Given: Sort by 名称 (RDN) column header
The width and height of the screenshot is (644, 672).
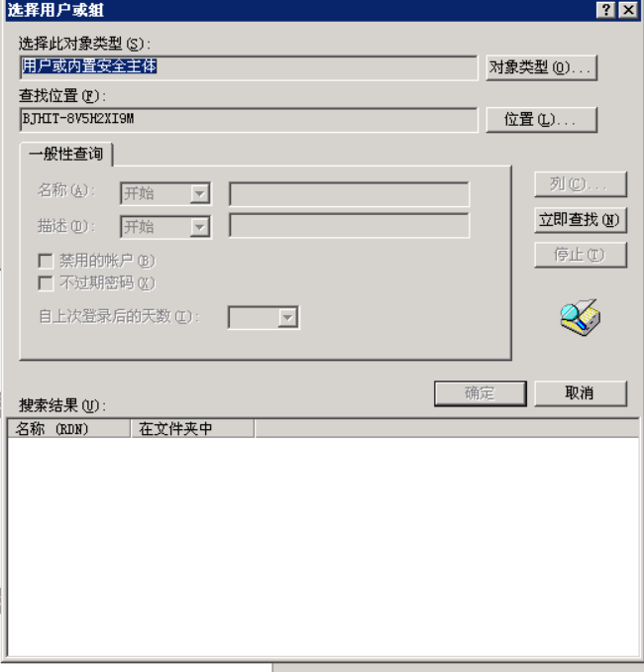Looking at the screenshot, I should pyautogui.click(x=68, y=428).
